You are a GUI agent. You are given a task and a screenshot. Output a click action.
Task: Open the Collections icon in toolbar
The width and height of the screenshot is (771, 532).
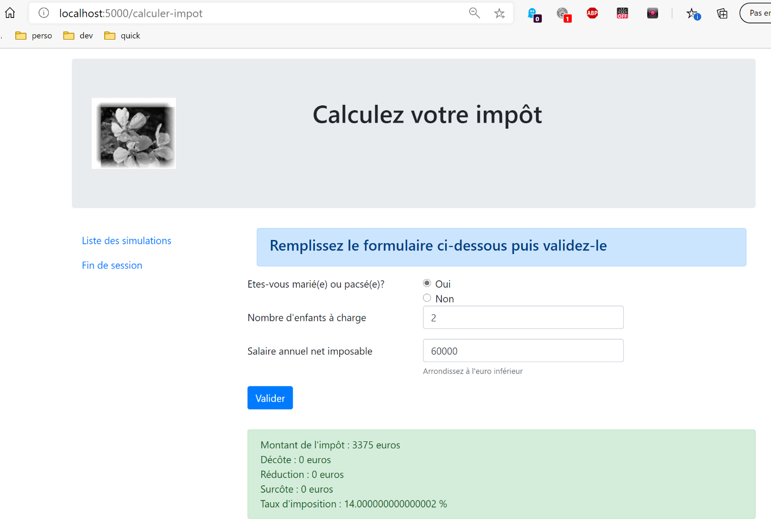pyautogui.click(x=722, y=14)
